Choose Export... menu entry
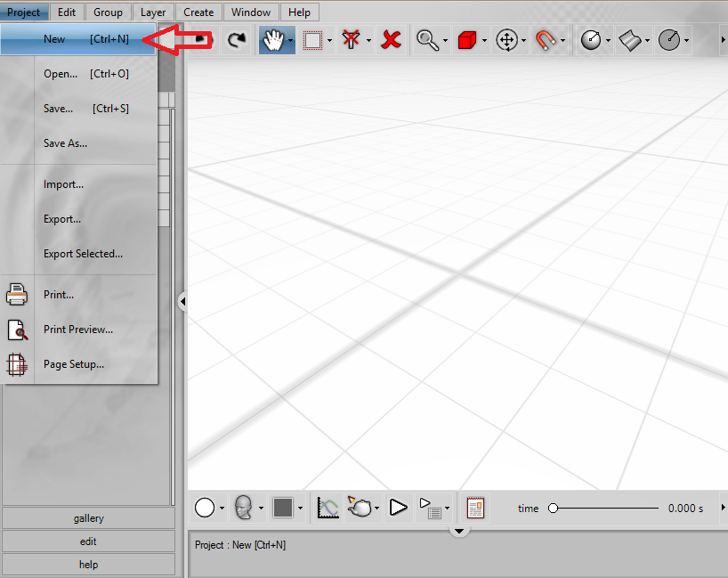728x578 pixels. point(78,219)
